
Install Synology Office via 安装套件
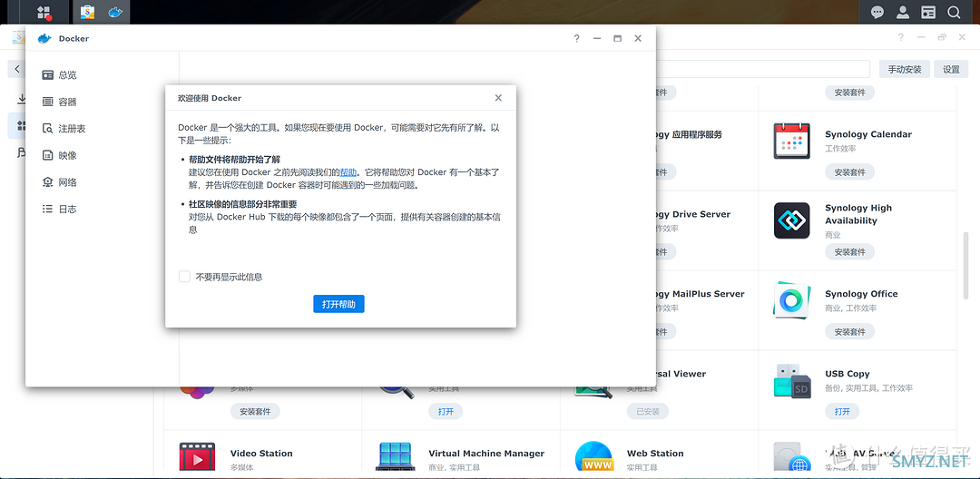pyautogui.click(x=849, y=332)
